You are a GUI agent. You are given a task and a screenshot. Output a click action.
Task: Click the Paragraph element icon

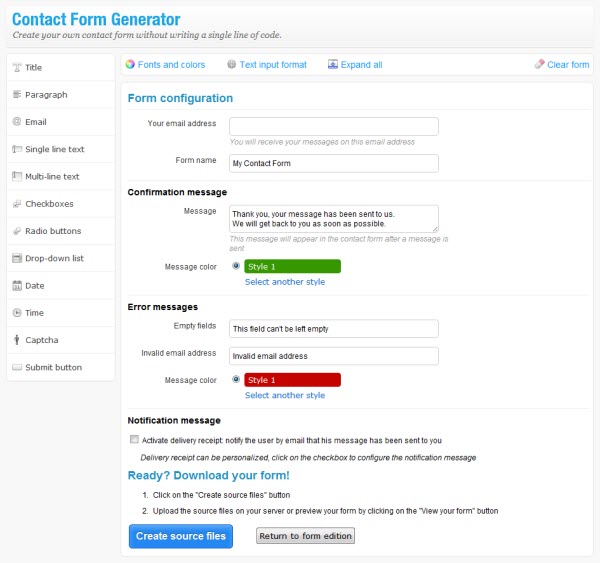click(17, 95)
